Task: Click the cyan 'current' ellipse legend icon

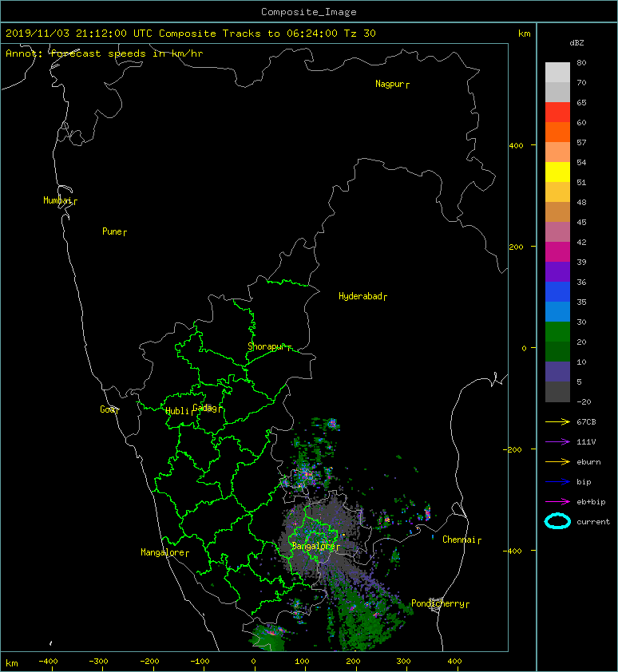Action: point(557,522)
